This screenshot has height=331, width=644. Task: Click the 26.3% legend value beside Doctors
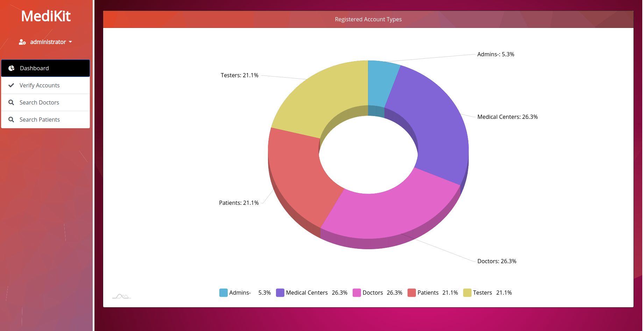tap(395, 293)
